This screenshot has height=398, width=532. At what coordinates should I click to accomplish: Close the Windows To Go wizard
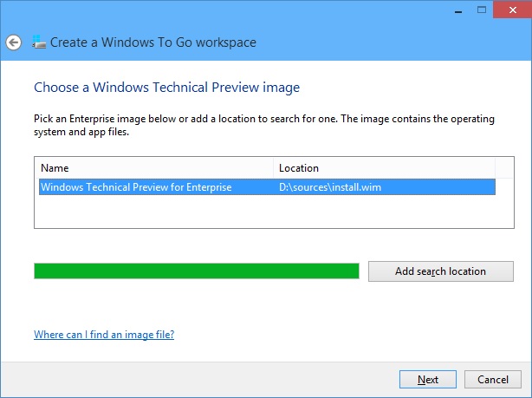point(513,10)
